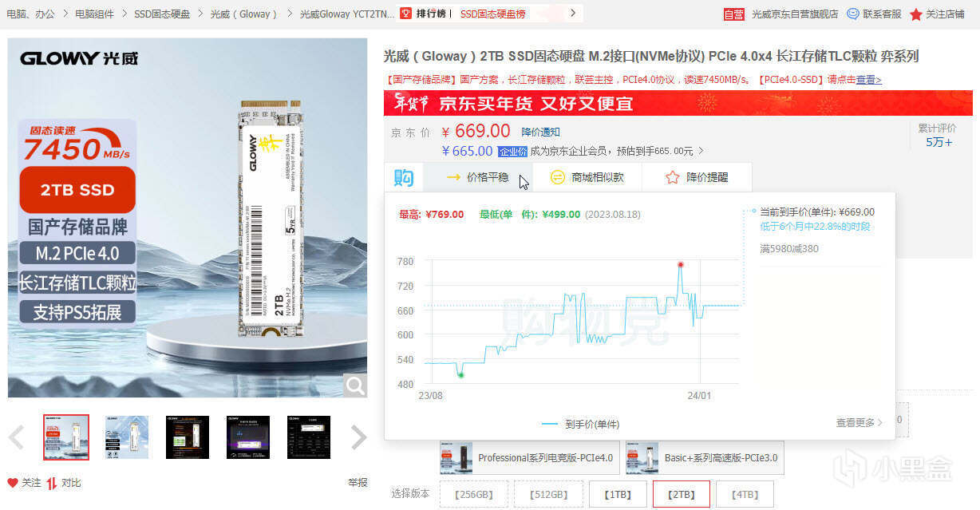Click 降价通知 link
The image size is (980, 510).
tap(540, 132)
